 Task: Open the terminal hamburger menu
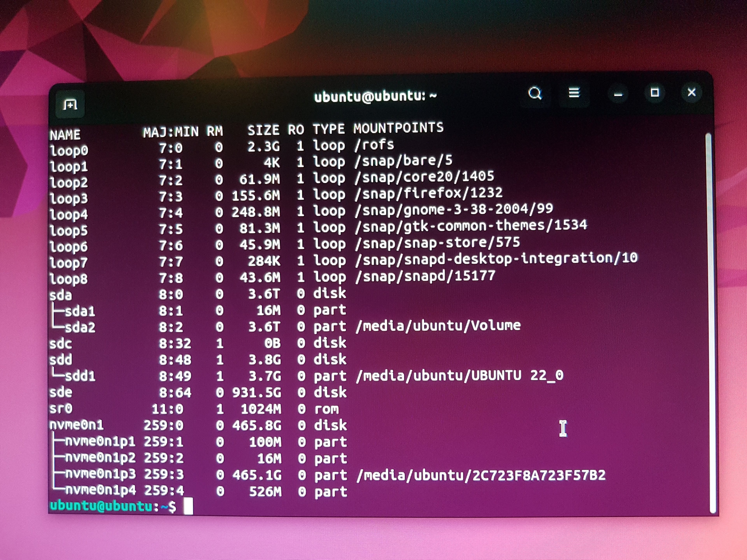pos(574,93)
